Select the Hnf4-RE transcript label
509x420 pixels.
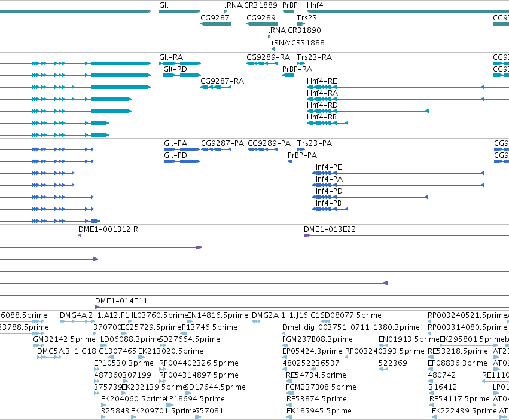322,81
